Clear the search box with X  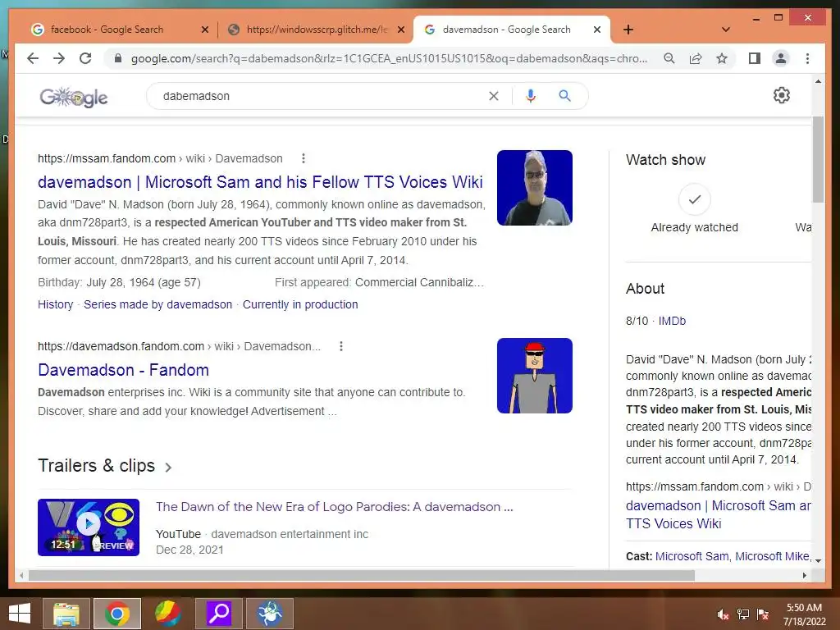[x=493, y=96]
